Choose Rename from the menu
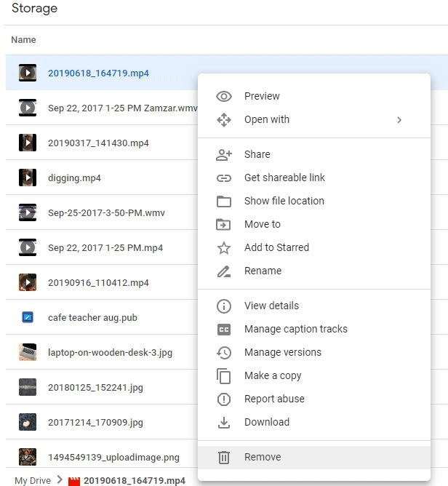 pos(314,271)
